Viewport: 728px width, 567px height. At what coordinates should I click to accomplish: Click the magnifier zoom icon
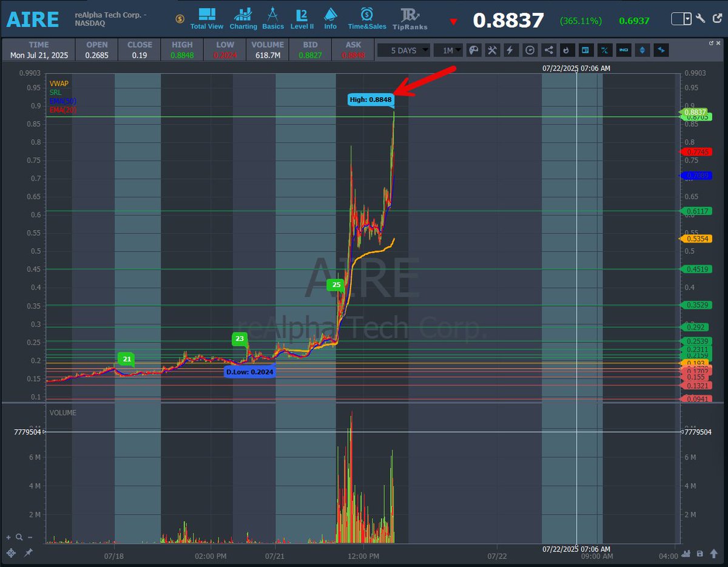click(x=19, y=537)
